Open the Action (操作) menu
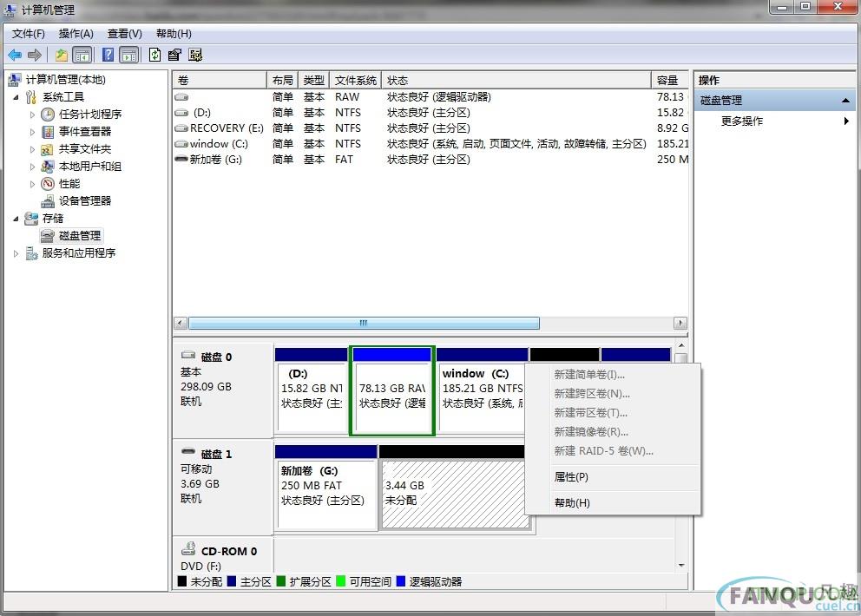Image resolution: width=861 pixels, height=616 pixels. click(76, 34)
